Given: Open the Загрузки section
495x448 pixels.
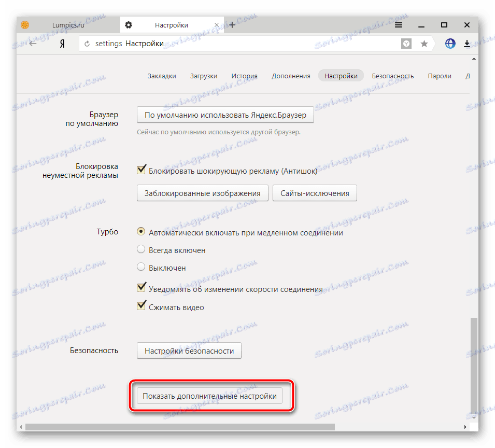Looking at the screenshot, I should click(204, 76).
